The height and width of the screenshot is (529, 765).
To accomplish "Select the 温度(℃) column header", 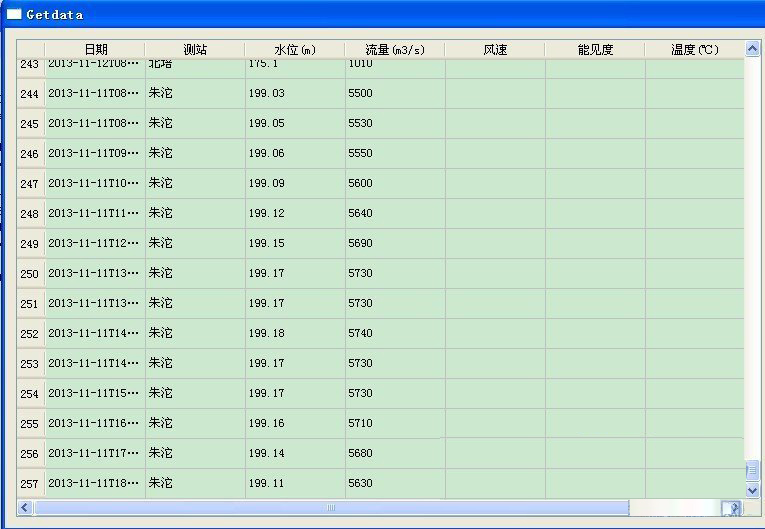I will (695, 50).
